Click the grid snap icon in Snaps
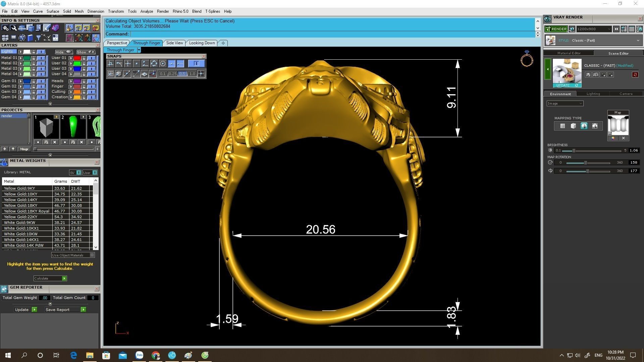The width and height of the screenshot is (644, 362). coord(201,74)
